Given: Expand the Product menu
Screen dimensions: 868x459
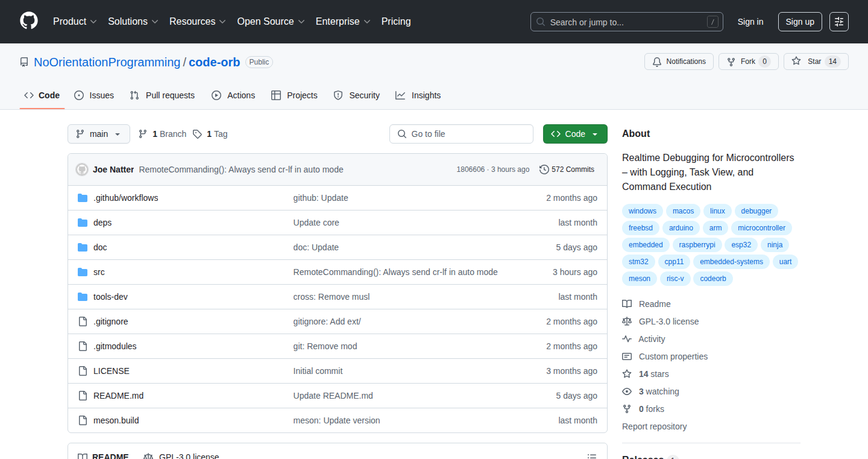Looking at the screenshot, I should [x=75, y=22].
